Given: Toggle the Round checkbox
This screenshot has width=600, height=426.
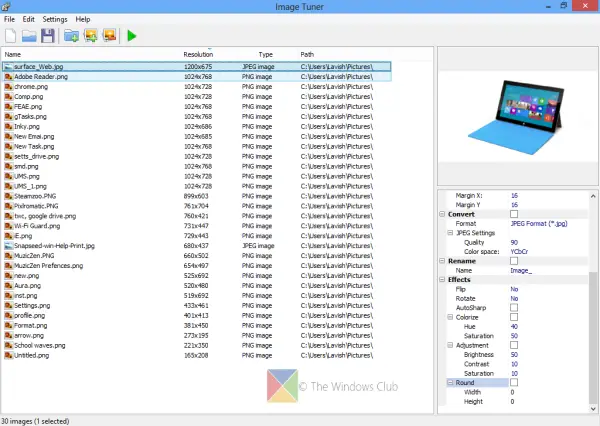Looking at the screenshot, I should [514, 382].
